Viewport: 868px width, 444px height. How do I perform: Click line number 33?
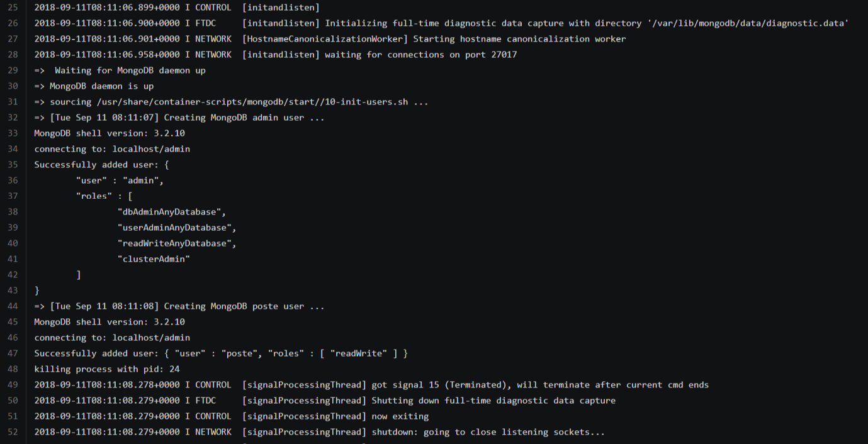[13, 133]
